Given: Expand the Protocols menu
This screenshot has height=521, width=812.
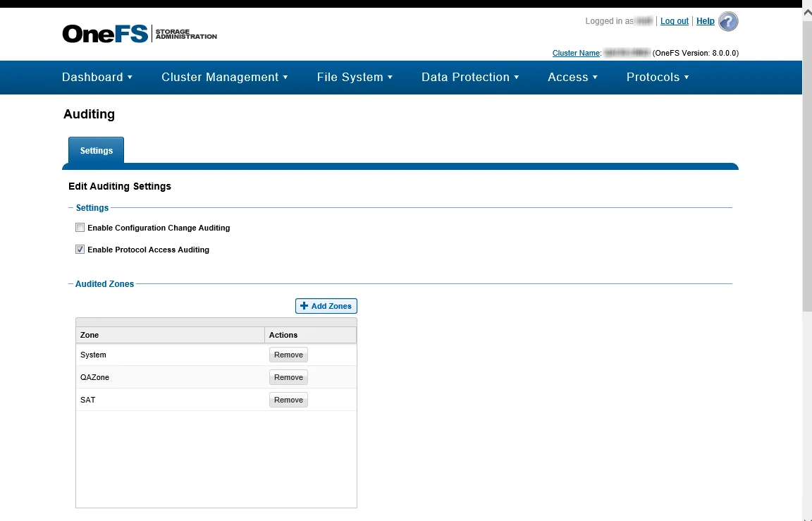Looking at the screenshot, I should click(658, 77).
